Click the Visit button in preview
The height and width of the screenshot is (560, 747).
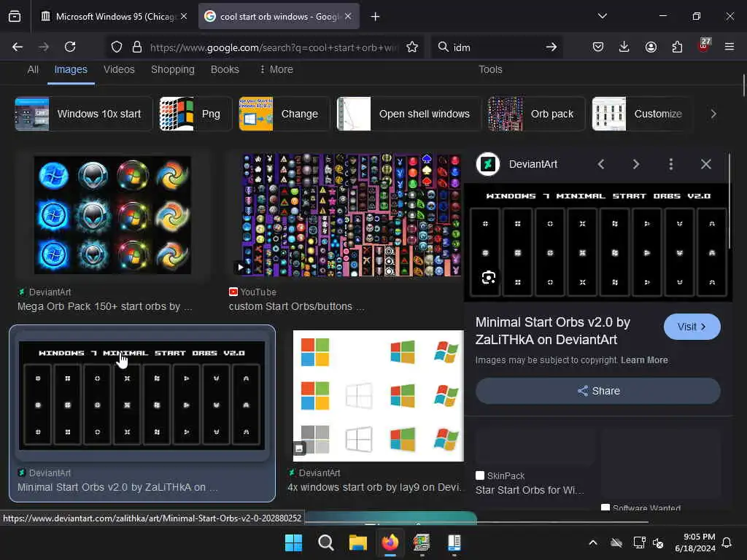point(692,327)
